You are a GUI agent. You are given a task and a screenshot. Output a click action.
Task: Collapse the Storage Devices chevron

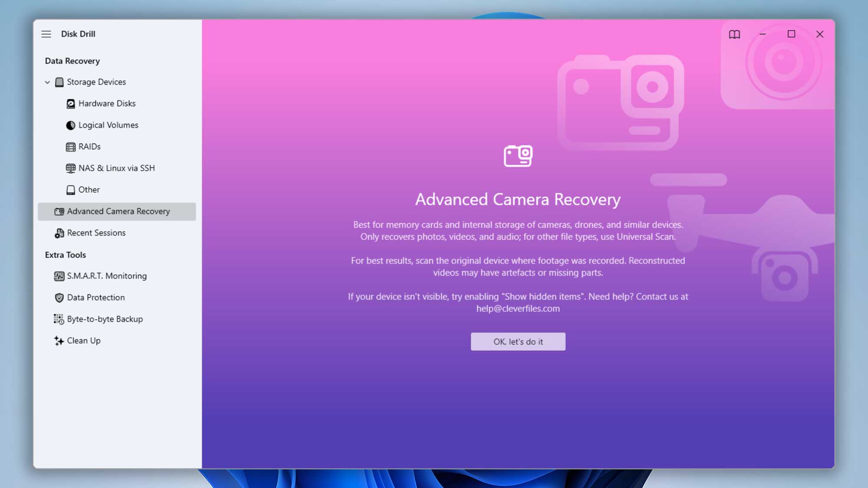click(x=47, y=82)
